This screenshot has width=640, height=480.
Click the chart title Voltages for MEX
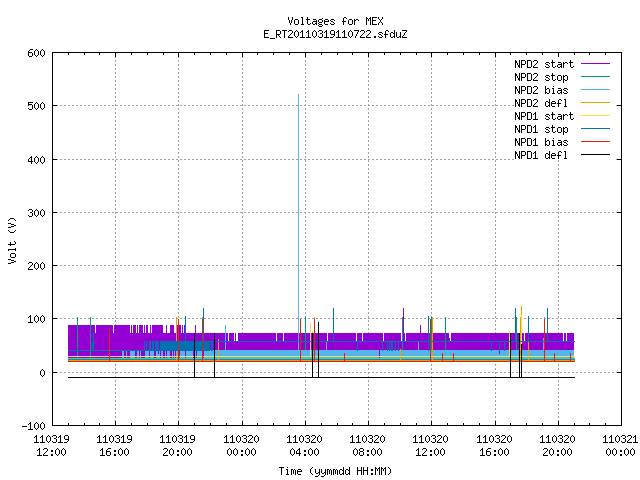[x=335, y=21]
